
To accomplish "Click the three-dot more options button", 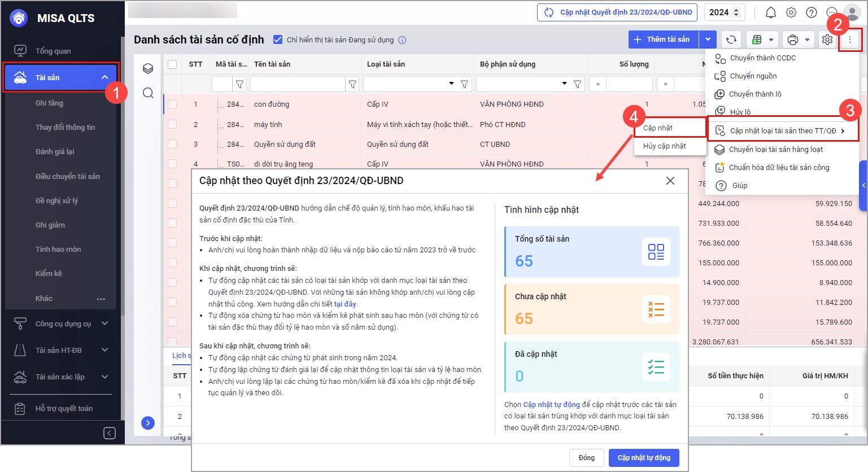I will (x=849, y=40).
